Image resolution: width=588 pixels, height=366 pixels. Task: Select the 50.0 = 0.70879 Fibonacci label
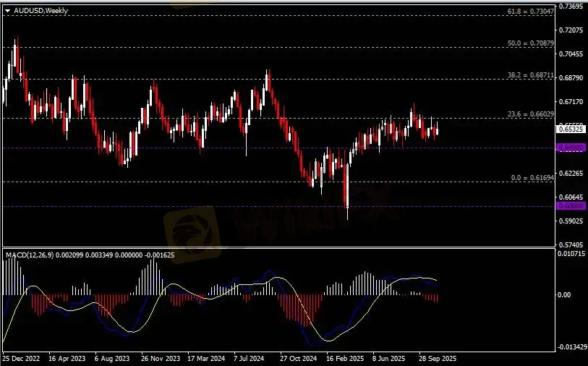tap(530, 43)
